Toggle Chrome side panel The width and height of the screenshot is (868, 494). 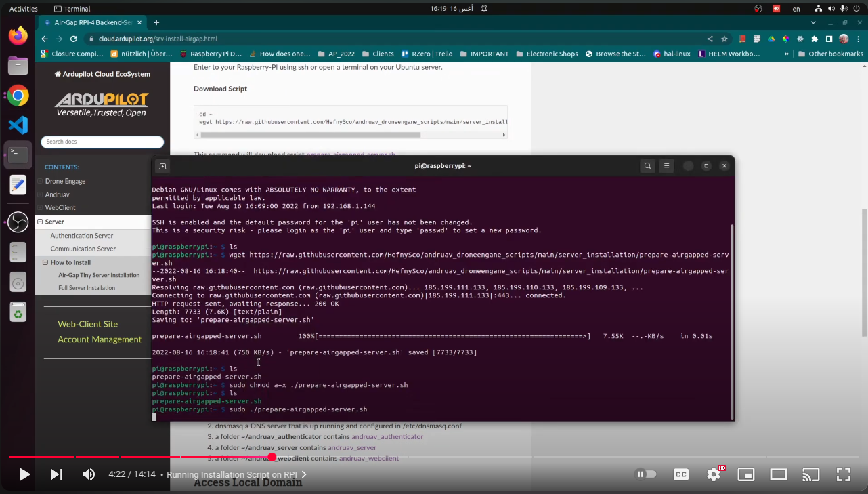(829, 39)
